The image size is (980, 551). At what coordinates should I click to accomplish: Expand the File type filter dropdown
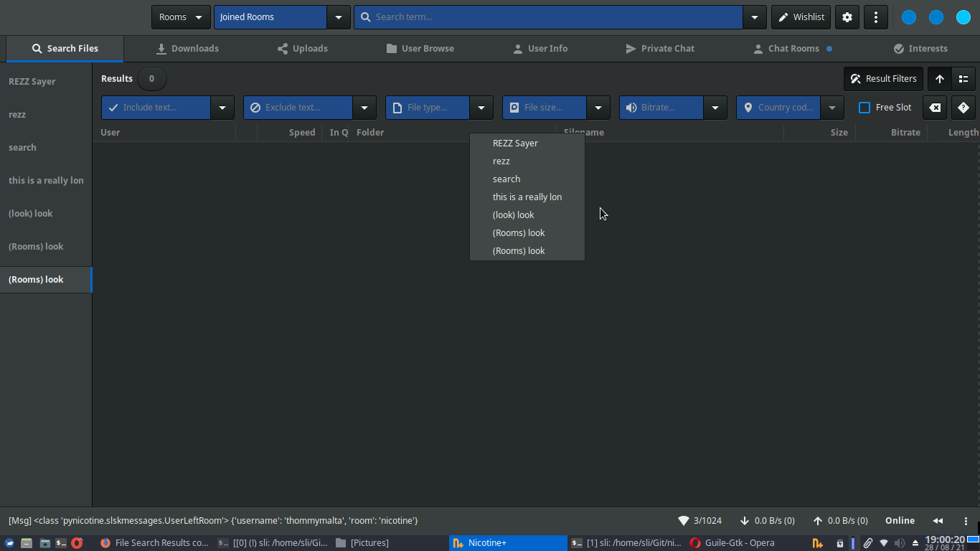pyautogui.click(x=481, y=107)
